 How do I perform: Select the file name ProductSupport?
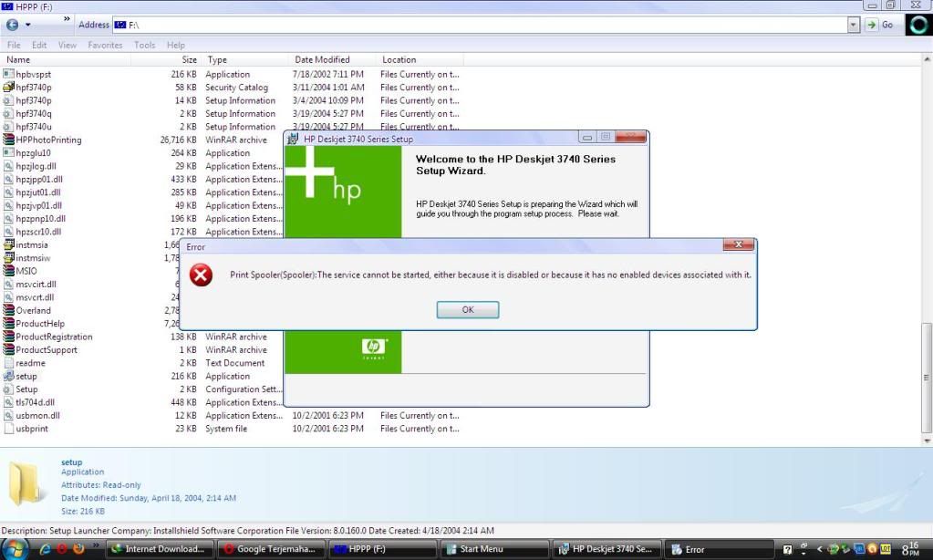pos(47,349)
